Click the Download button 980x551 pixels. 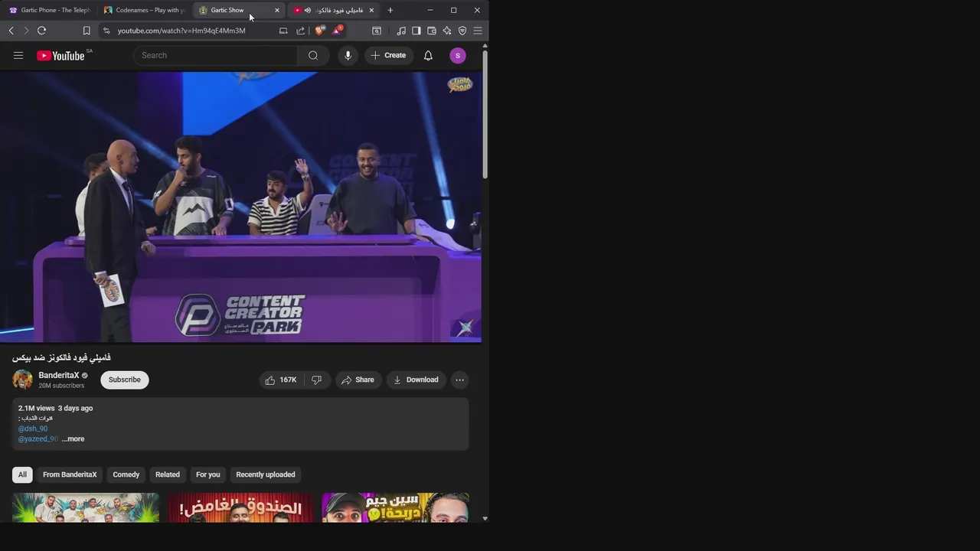tap(416, 380)
